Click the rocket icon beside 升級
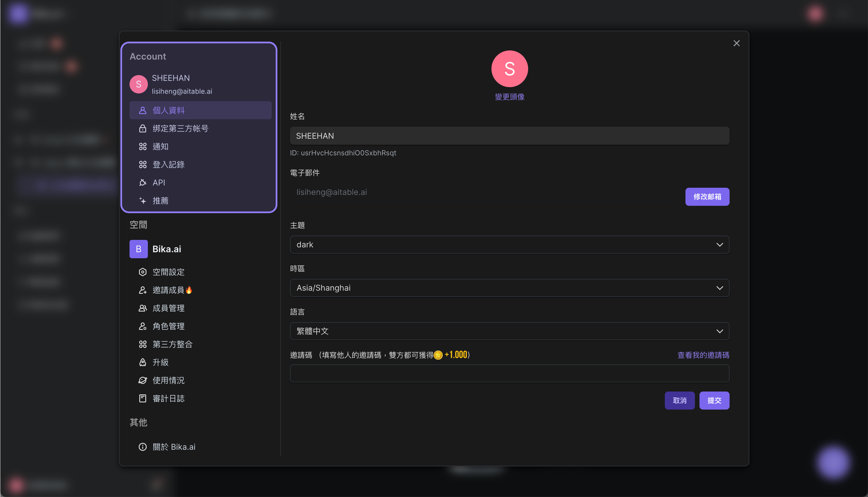The width and height of the screenshot is (868, 497). [143, 362]
